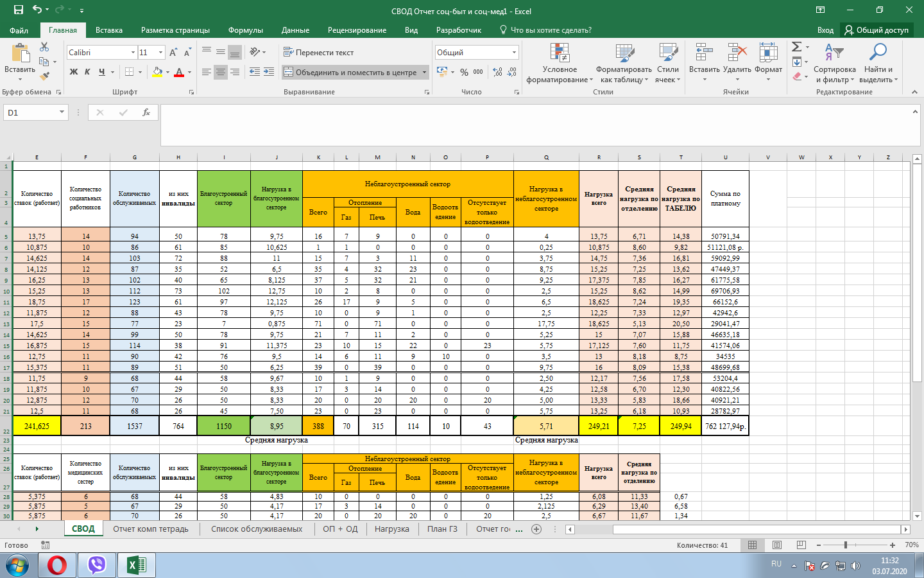Open the Файл menu
Image resolution: width=924 pixels, height=578 pixels.
tap(19, 30)
